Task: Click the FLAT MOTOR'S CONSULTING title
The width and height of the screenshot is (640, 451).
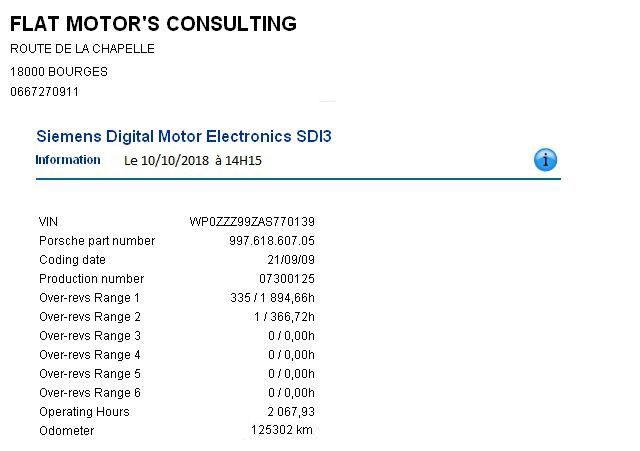Action: click(x=153, y=24)
